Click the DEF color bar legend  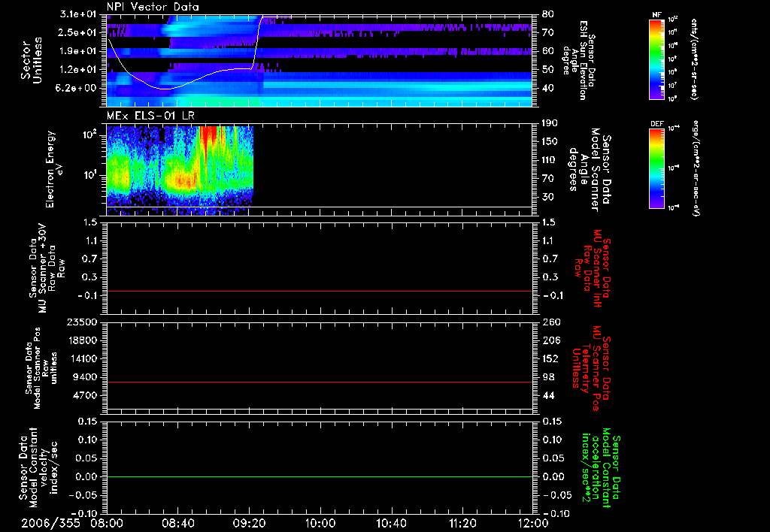pyautogui.click(x=656, y=168)
